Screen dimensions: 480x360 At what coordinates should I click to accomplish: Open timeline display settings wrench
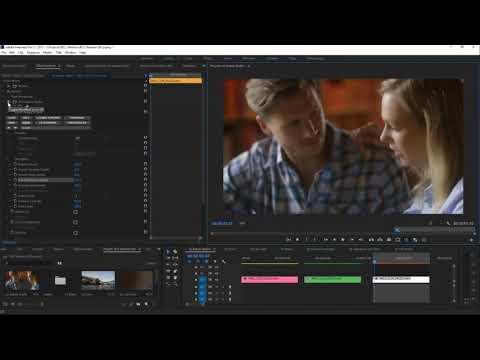[x=224, y=261]
